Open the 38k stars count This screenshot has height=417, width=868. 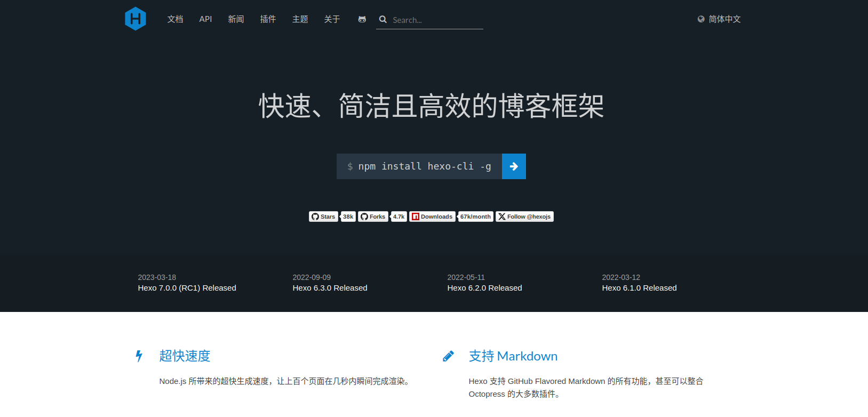pyautogui.click(x=348, y=216)
